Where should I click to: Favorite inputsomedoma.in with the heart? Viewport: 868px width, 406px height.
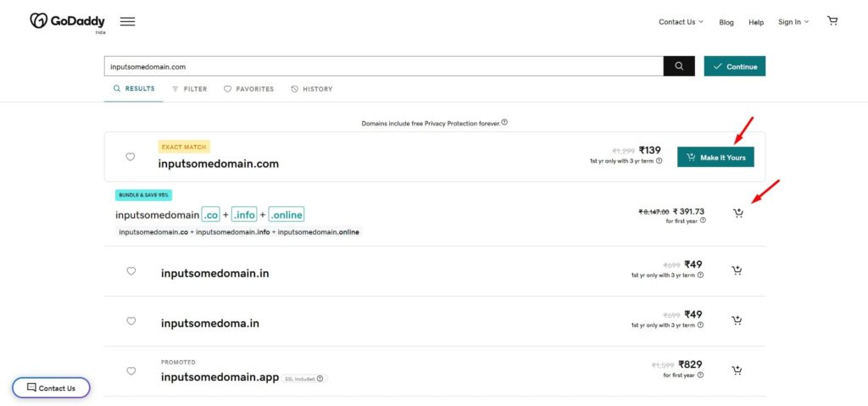(x=131, y=320)
